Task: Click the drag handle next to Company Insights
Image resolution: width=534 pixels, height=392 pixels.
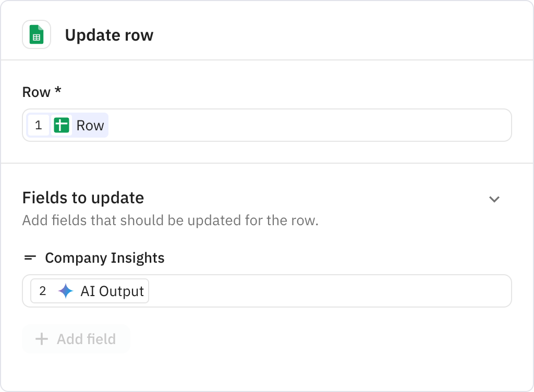Action: (30, 258)
